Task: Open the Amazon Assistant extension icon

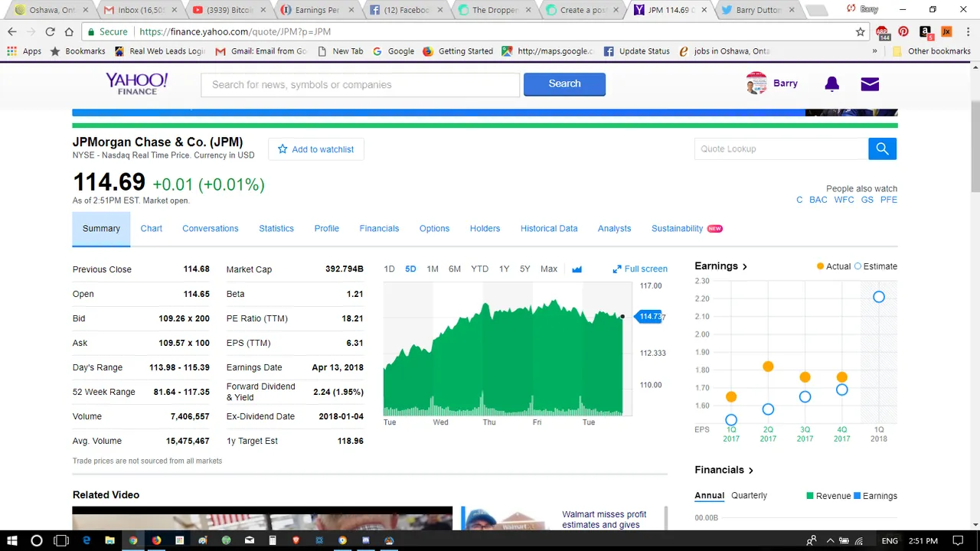Action: (x=925, y=31)
